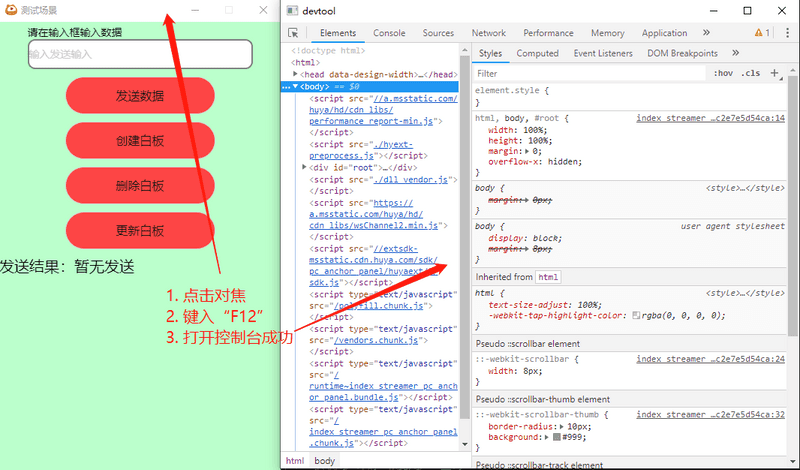Toggle the :hov element state panel
Image resolution: width=800 pixels, height=470 pixels.
click(723, 73)
